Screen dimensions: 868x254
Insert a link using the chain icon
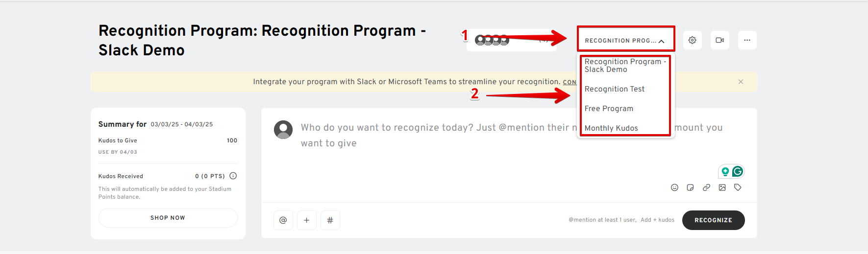coord(706,187)
